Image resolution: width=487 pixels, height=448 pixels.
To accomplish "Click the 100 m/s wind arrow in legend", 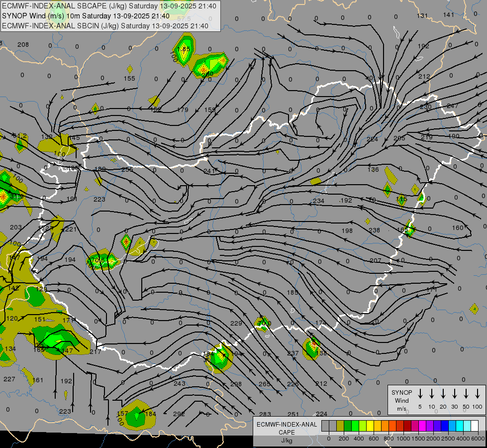I will (478, 394).
